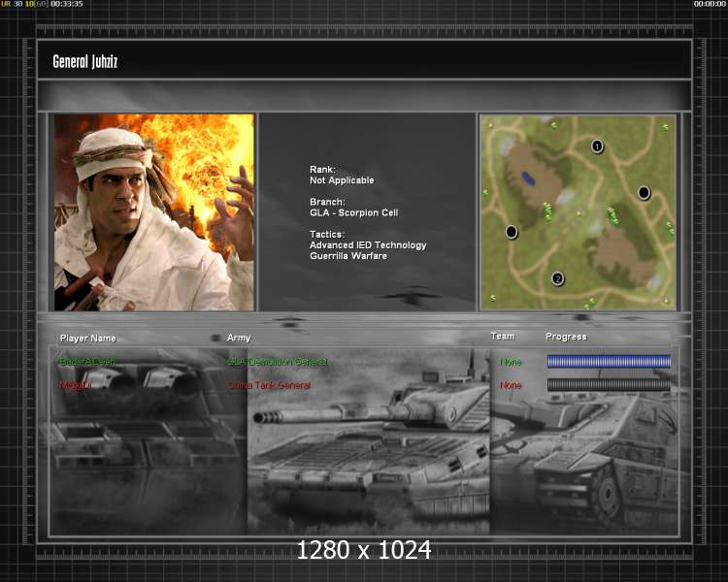Click the red China Tank General army entry
This screenshot has height=582, width=728.
(269, 385)
